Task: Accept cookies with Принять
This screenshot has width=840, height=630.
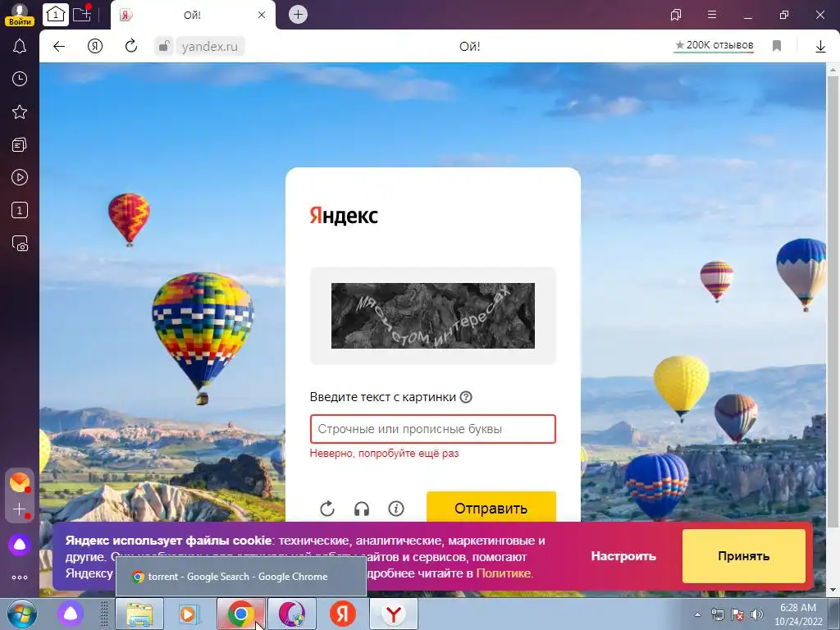Action: (x=743, y=556)
